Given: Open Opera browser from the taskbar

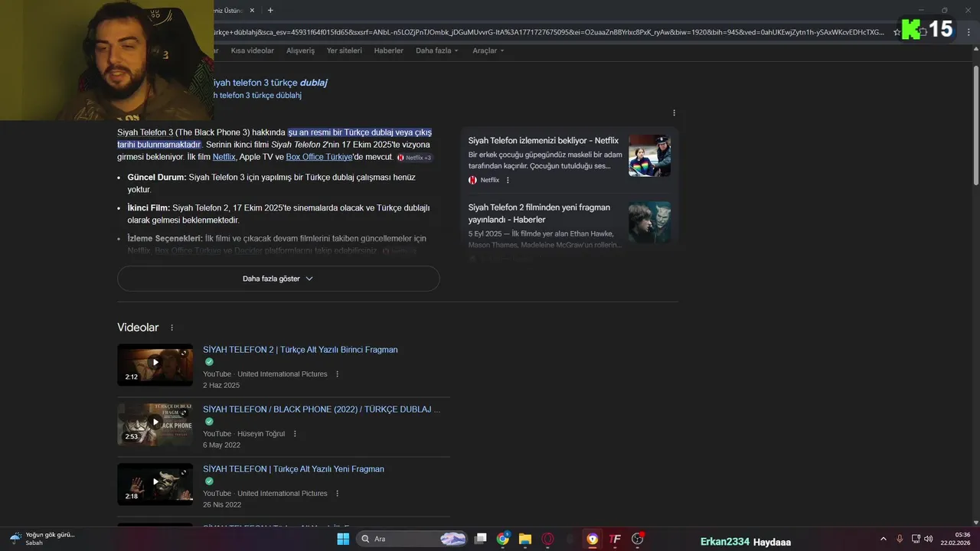Looking at the screenshot, I should 547,539.
